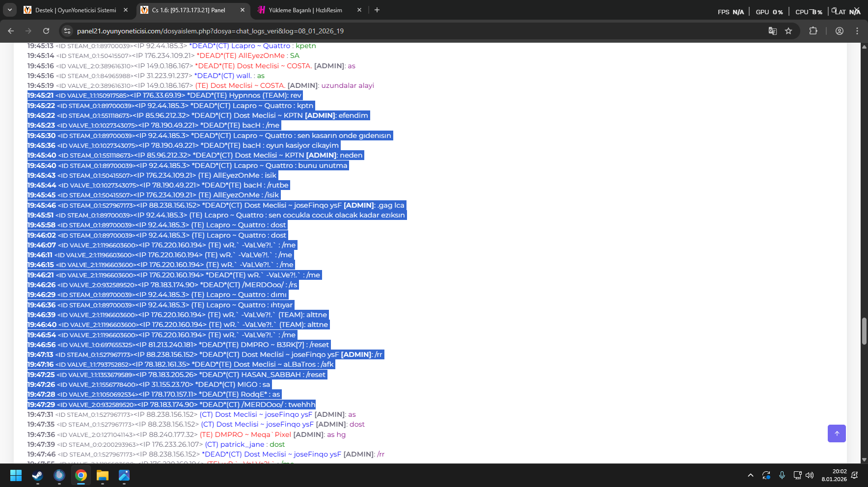Switch to Destek OyunYoneticisi Sistemi tab
The height and width of the screenshot is (487, 868).
tap(76, 10)
